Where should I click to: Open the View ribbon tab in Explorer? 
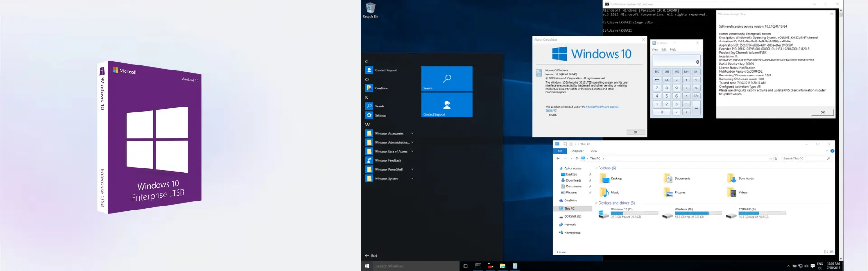coord(594,151)
